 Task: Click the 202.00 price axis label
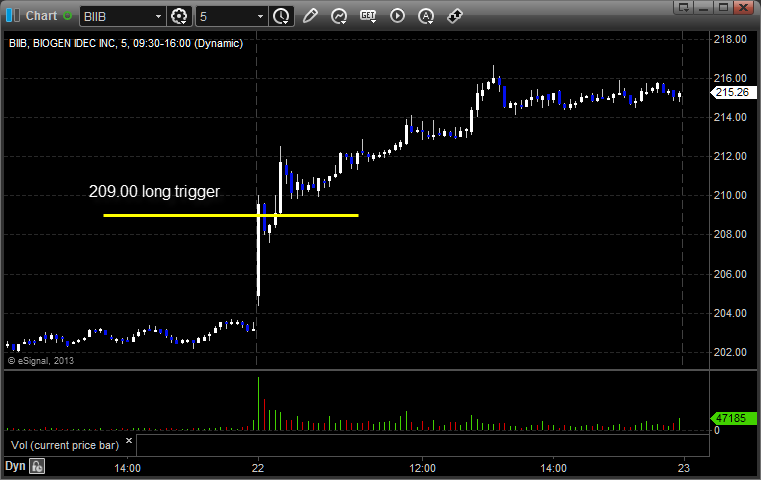tap(730, 352)
